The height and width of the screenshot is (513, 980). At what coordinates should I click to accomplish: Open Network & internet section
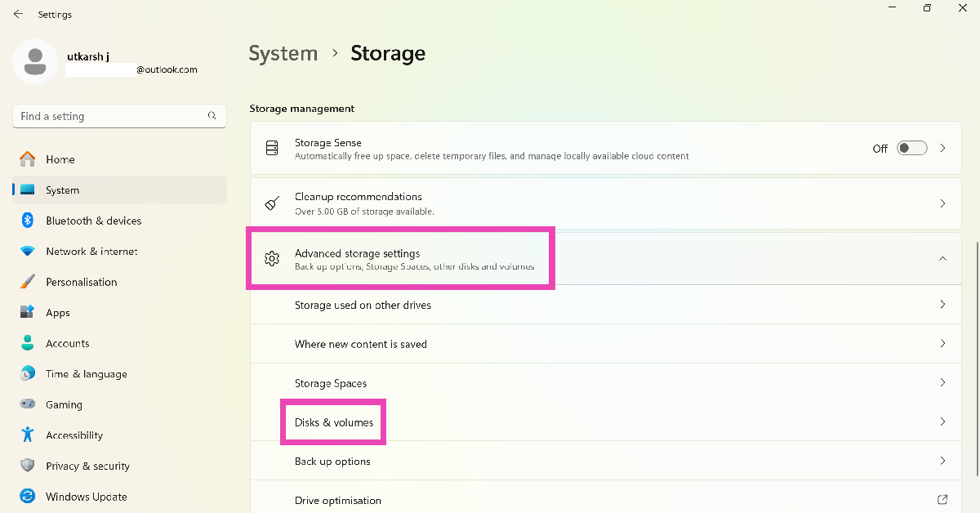pos(91,252)
